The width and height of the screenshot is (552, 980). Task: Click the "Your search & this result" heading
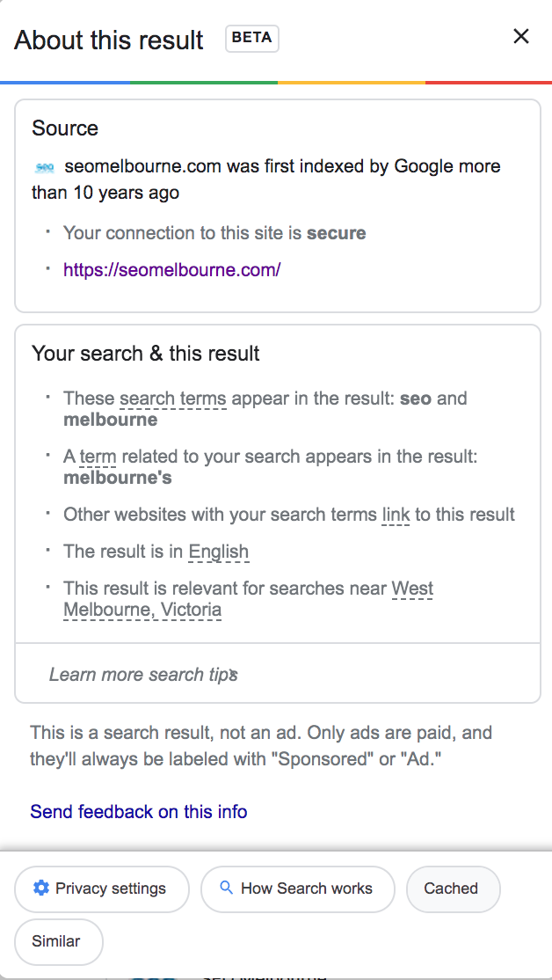(146, 354)
